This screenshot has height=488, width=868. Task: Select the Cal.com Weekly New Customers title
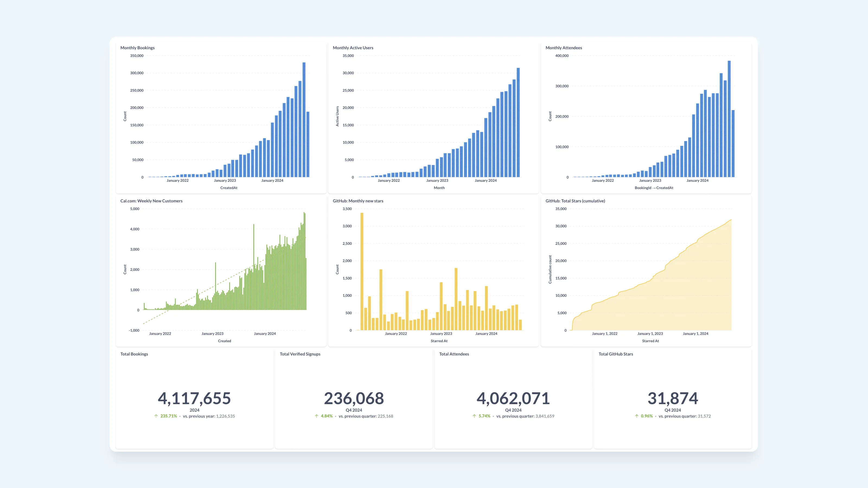[151, 201]
